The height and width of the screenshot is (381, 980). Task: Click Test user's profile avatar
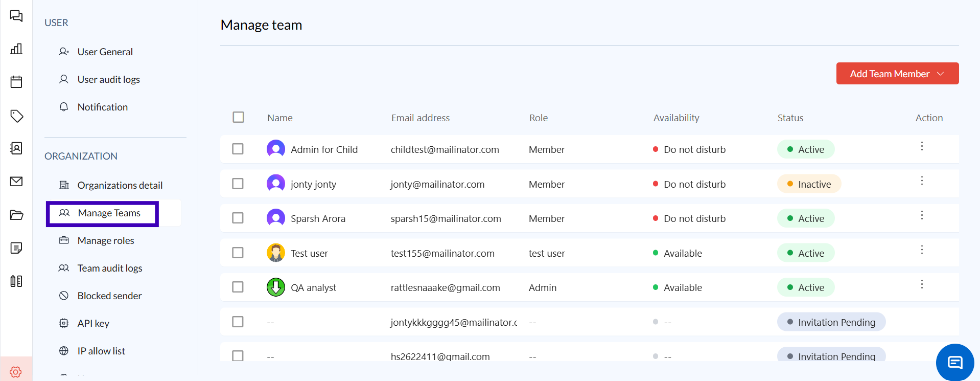pyautogui.click(x=276, y=253)
